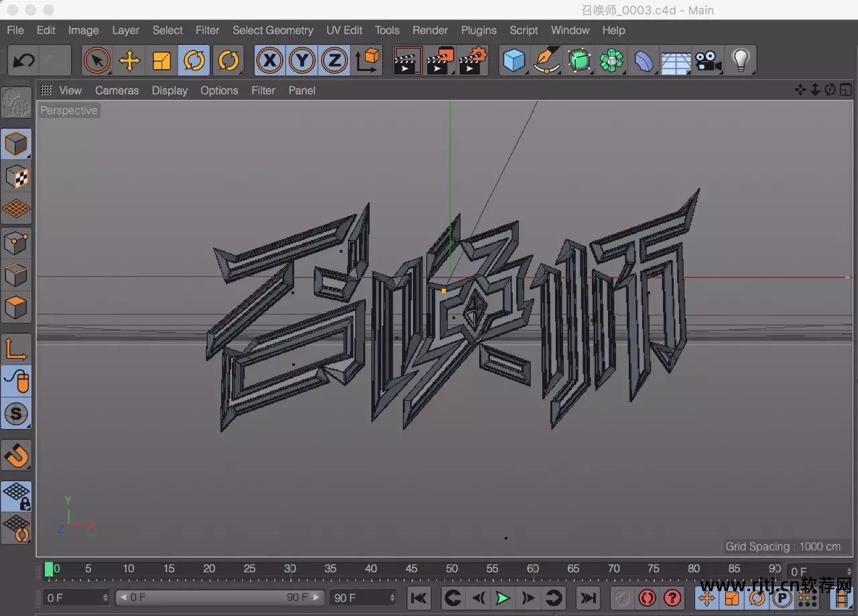Toggle the X axis lock

point(269,61)
